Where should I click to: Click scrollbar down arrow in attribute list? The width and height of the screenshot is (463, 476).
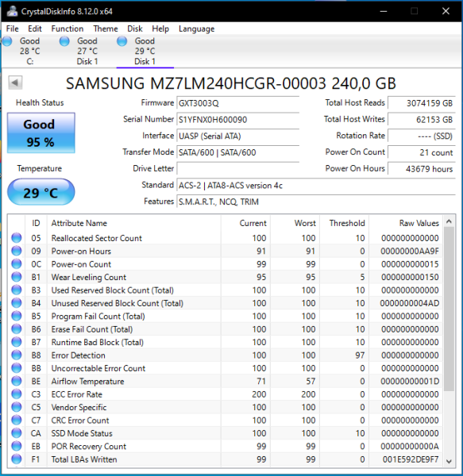point(449,461)
